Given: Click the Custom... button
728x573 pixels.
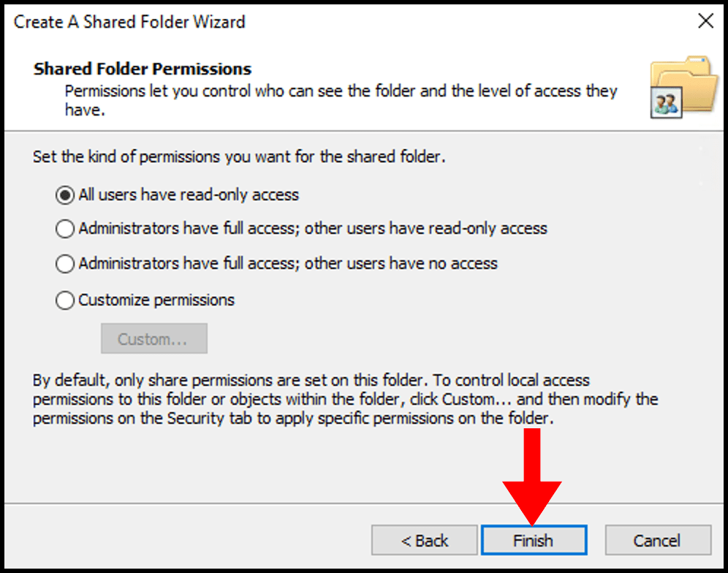Looking at the screenshot, I should [x=153, y=338].
